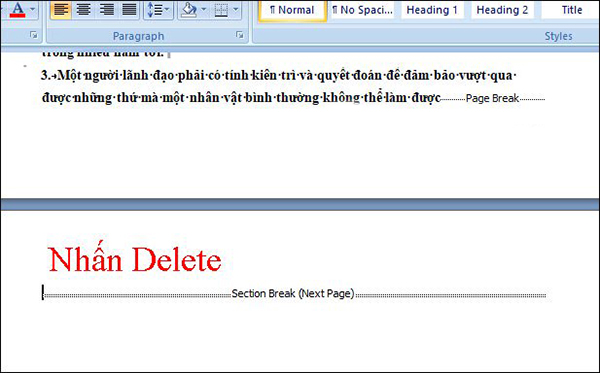Screen dimensions: 600x373
Task: Apply the Borders button
Action: pos(221,9)
